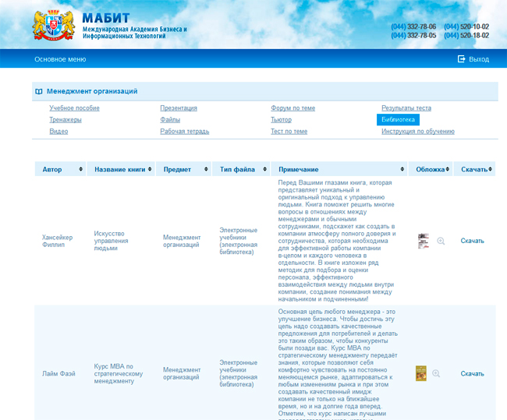Zoom the cover of Искусство управления людьми

[441, 242]
